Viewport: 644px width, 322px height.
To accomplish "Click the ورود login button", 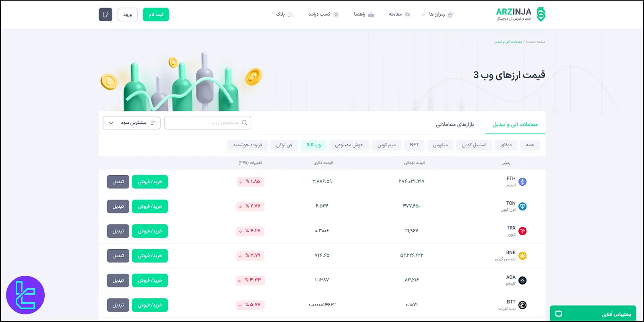I will 128,14.
